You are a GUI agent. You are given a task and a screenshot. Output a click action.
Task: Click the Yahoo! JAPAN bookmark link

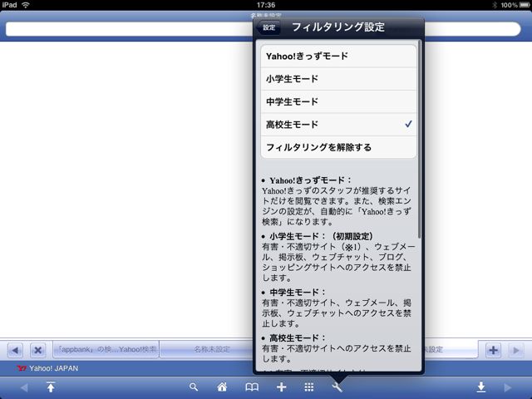[x=47, y=368]
